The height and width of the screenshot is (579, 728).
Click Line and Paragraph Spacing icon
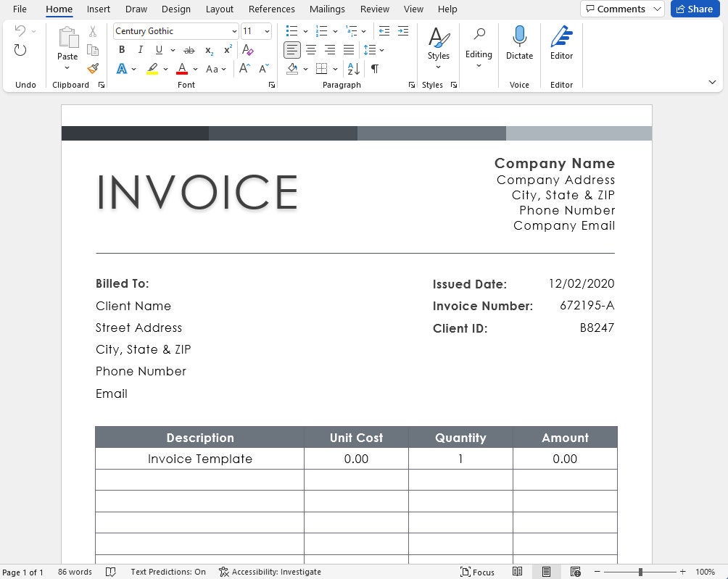click(x=370, y=50)
